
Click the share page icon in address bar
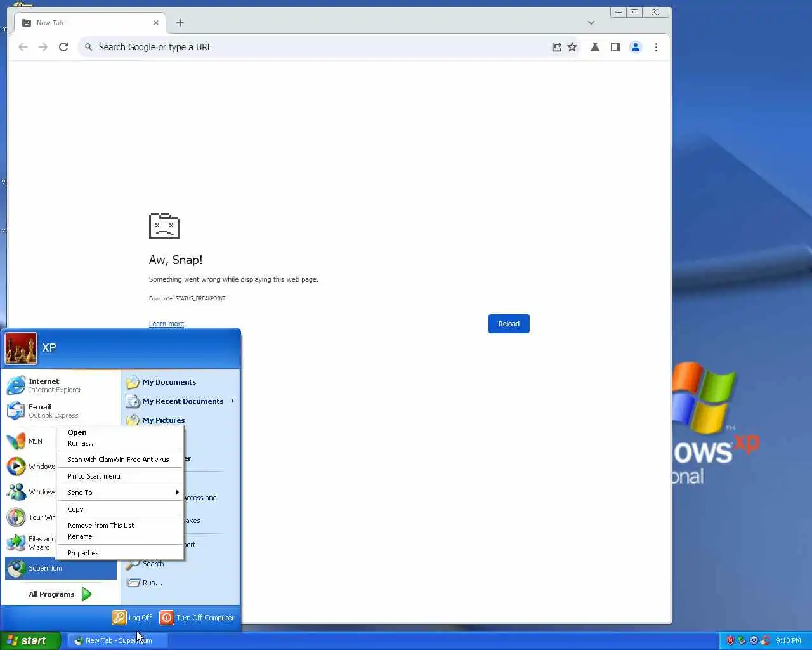click(556, 47)
